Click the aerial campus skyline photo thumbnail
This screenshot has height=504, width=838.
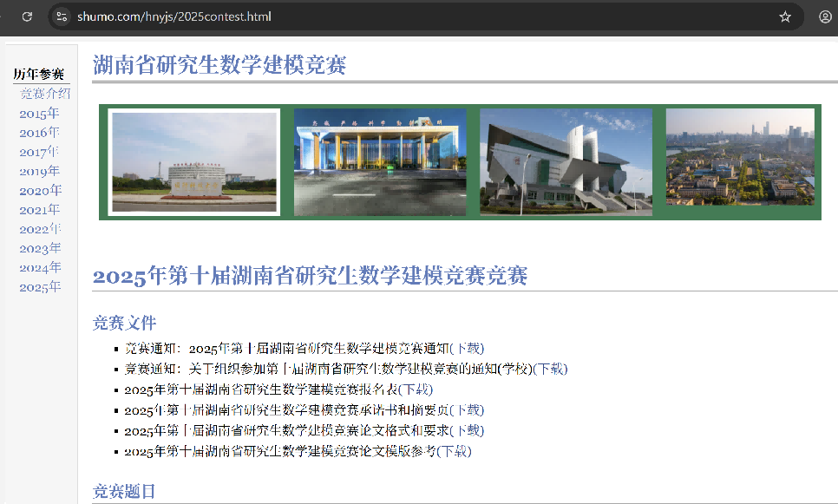click(740, 157)
